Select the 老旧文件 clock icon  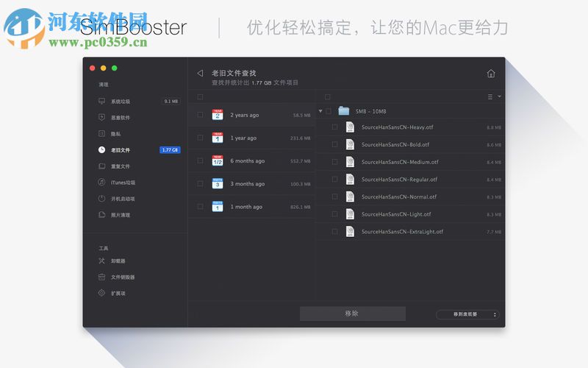pos(101,149)
